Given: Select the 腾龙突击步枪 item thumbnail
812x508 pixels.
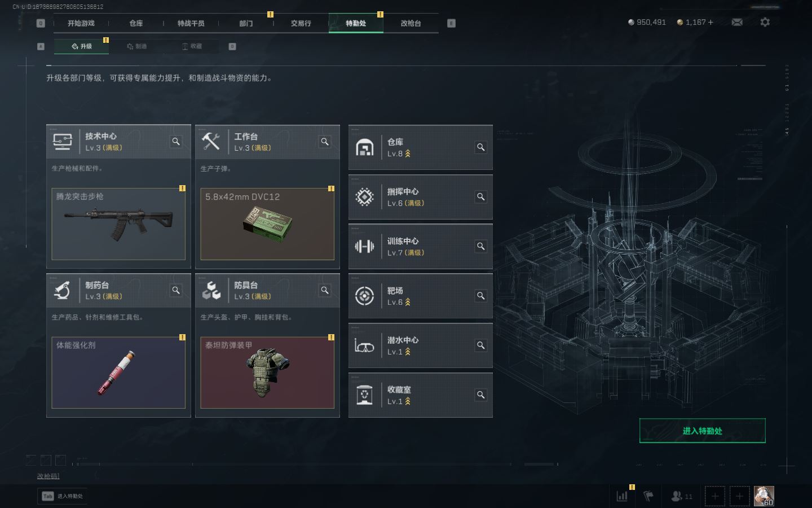Looking at the screenshot, I should [118, 224].
